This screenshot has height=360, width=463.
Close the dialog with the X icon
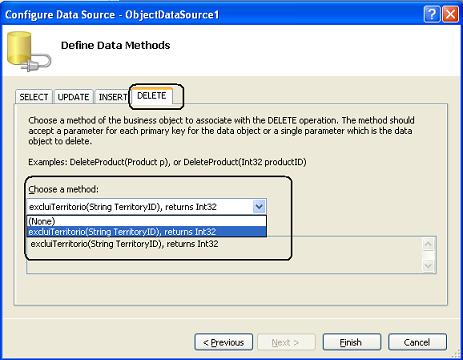click(450, 15)
